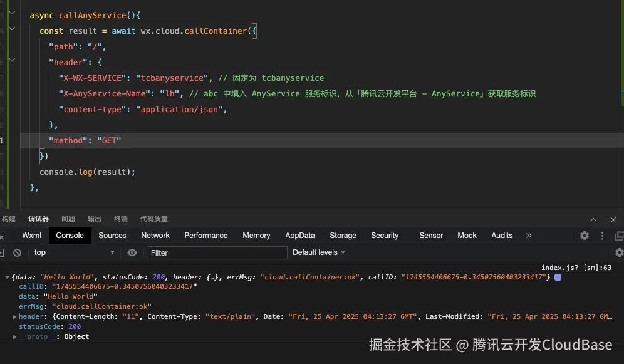Fold the const result line block

(x=12, y=29)
